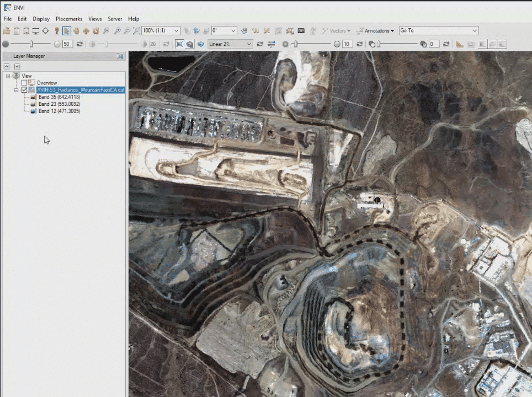
Task: Click the Zoom In magnifier icon
Action: coord(118,31)
